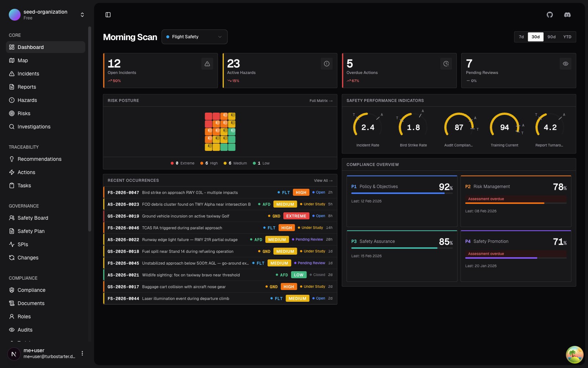Open the user menu via three-dot button

[x=82, y=353]
